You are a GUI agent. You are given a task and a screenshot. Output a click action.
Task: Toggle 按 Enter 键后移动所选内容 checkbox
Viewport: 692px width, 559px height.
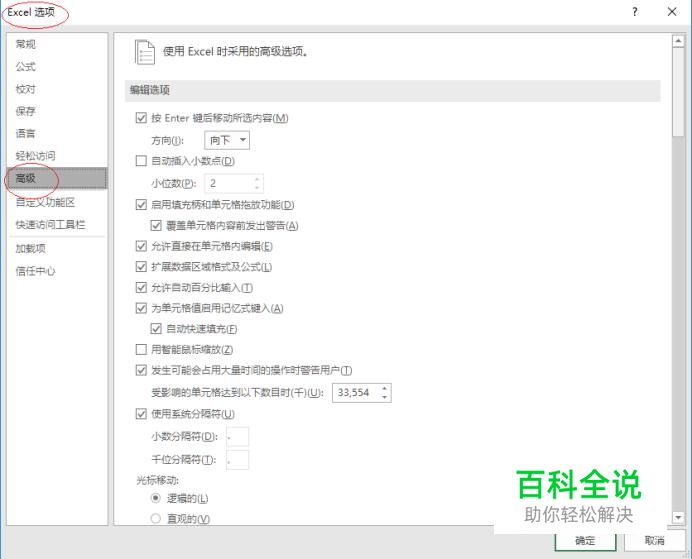pyautogui.click(x=141, y=118)
